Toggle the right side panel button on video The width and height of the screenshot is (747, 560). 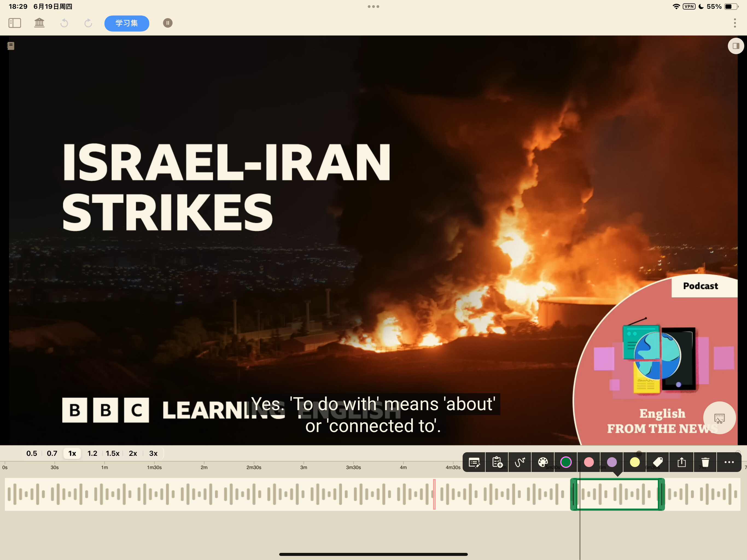click(736, 46)
